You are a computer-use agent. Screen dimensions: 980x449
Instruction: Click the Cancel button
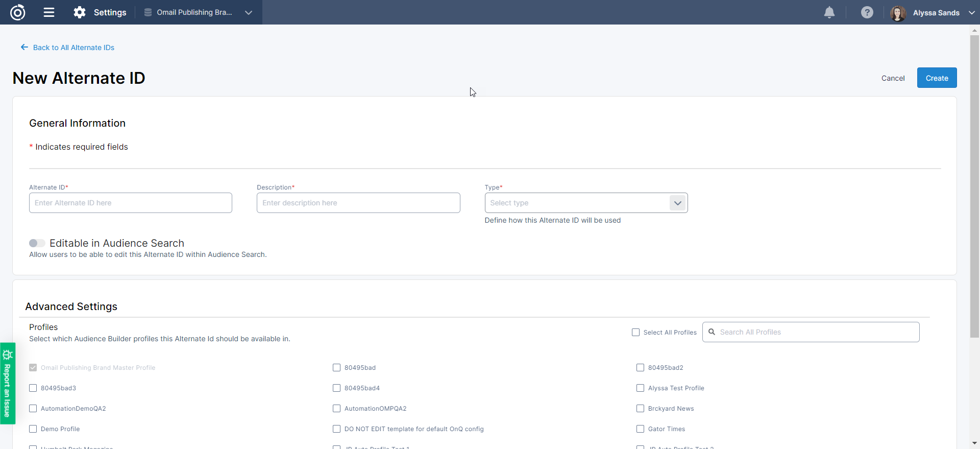[x=893, y=78]
